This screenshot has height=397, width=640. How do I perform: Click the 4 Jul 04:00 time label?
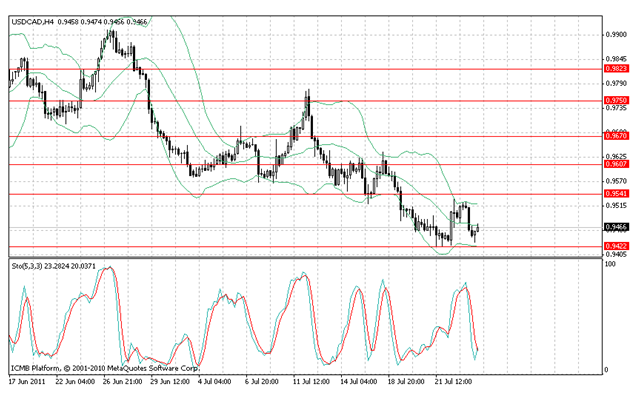(215, 382)
